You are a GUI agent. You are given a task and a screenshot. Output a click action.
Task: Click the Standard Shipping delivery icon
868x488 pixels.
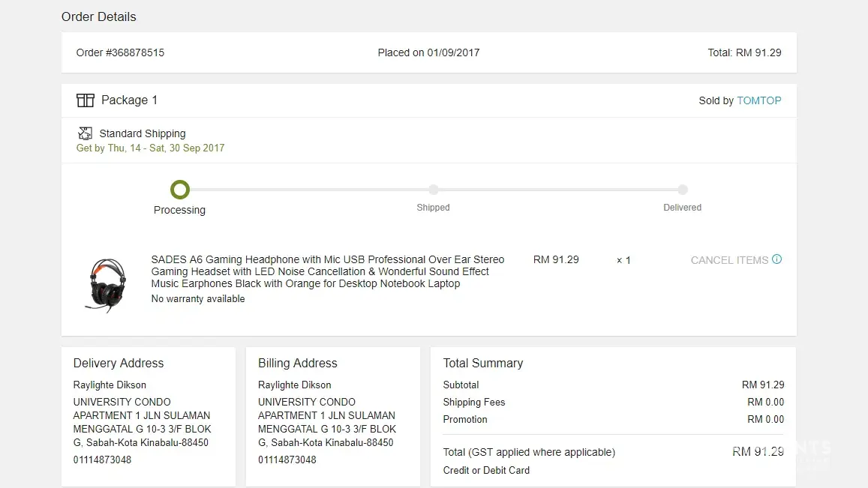[x=85, y=133]
